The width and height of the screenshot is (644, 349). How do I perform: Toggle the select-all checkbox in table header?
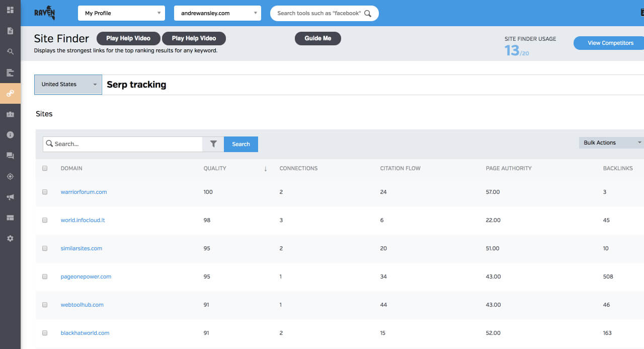click(x=44, y=168)
